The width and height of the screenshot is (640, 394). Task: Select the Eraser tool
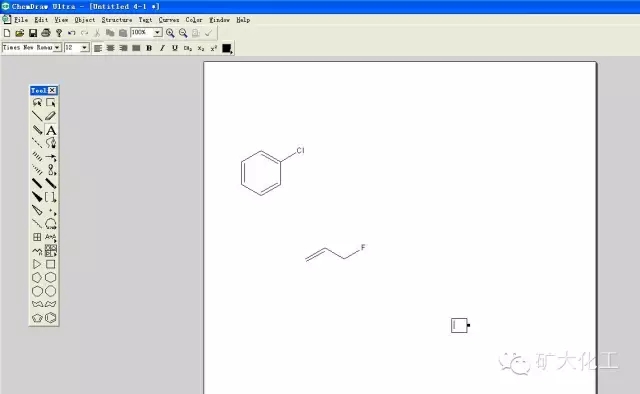coord(51,116)
